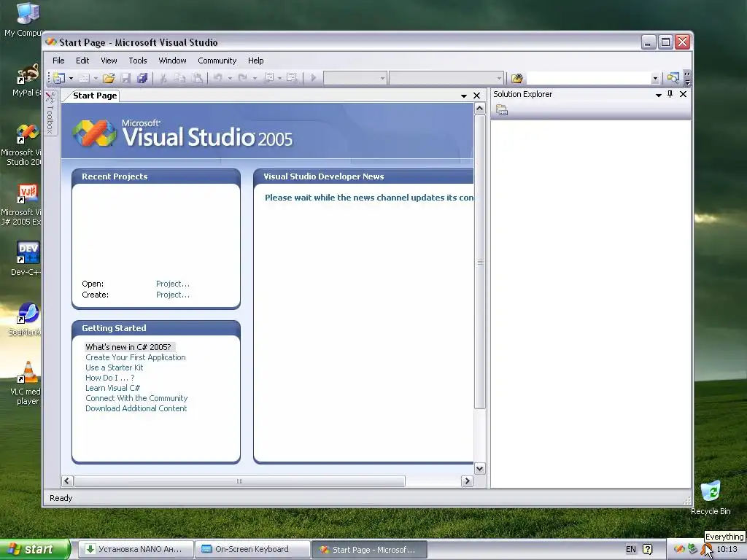This screenshot has height=560, width=747.
Task: Click the vertical scrollbar up arrow
Action: click(x=480, y=109)
